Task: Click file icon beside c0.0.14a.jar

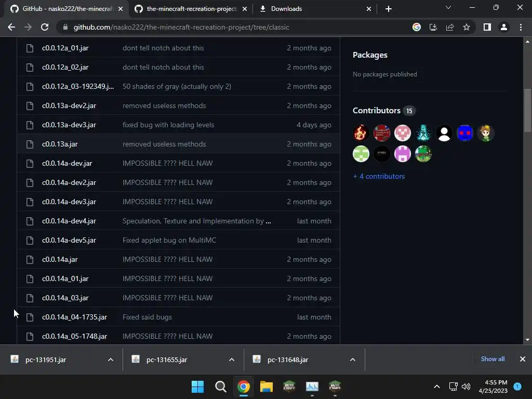Action: [30, 260]
